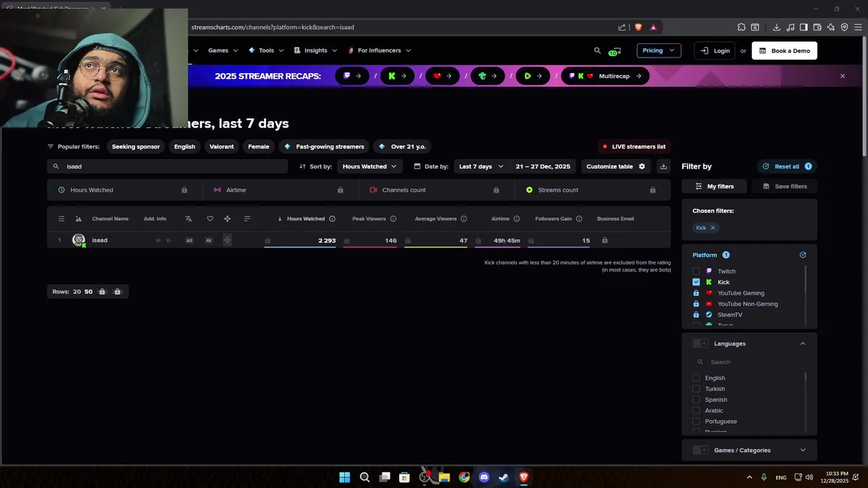The height and width of the screenshot is (488, 868).
Task: Check the Twitch platform checkbox
Action: tap(696, 271)
